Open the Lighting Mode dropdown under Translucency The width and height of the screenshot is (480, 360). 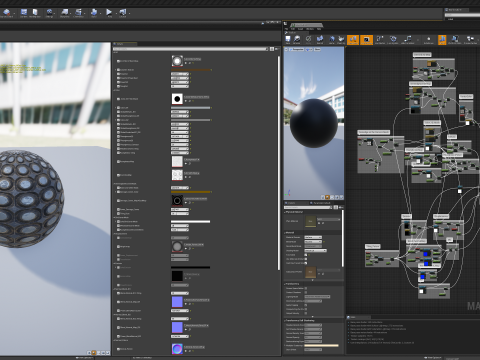(x=317, y=296)
